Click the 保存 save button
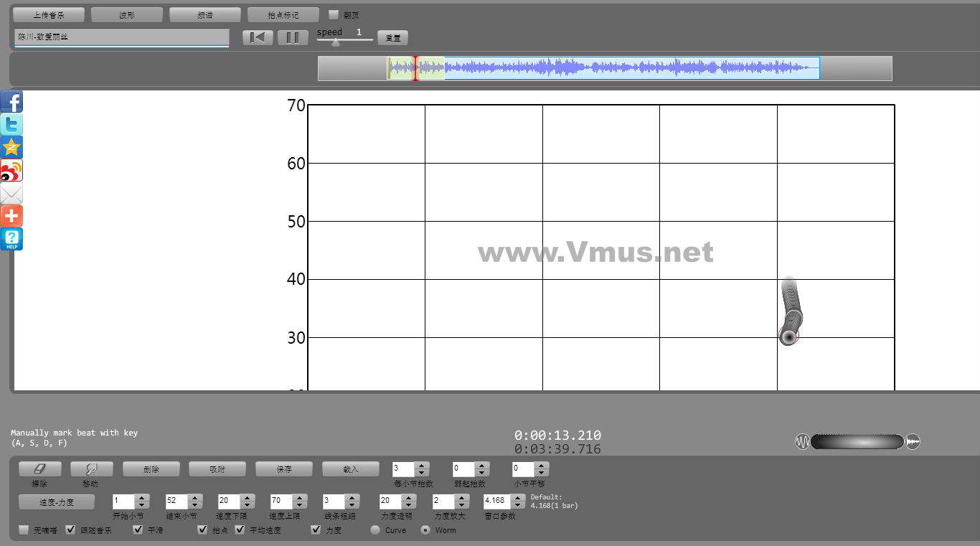This screenshot has width=980, height=546. pyautogui.click(x=284, y=469)
